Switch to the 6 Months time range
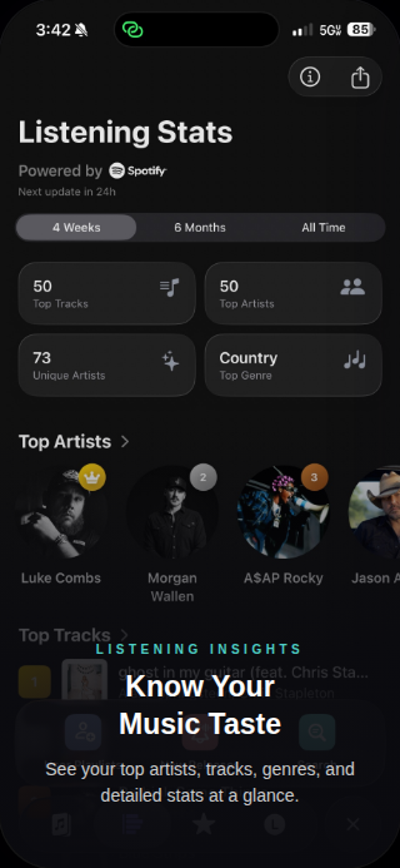Viewport: 400px width, 868px height. click(x=200, y=227)
